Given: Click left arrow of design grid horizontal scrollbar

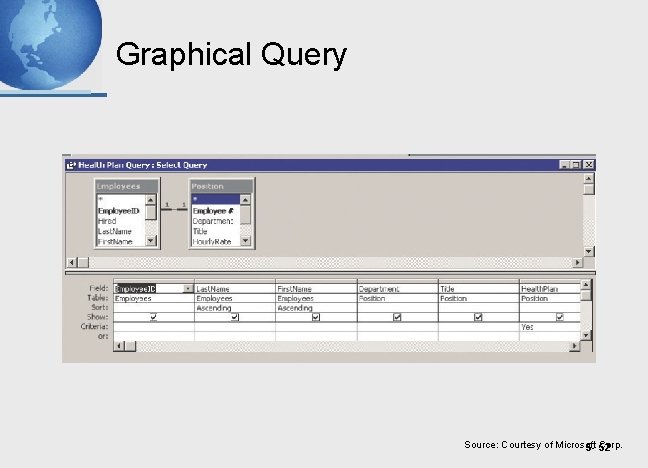Looking at the screenshot, I should click(x=119, y=346).
